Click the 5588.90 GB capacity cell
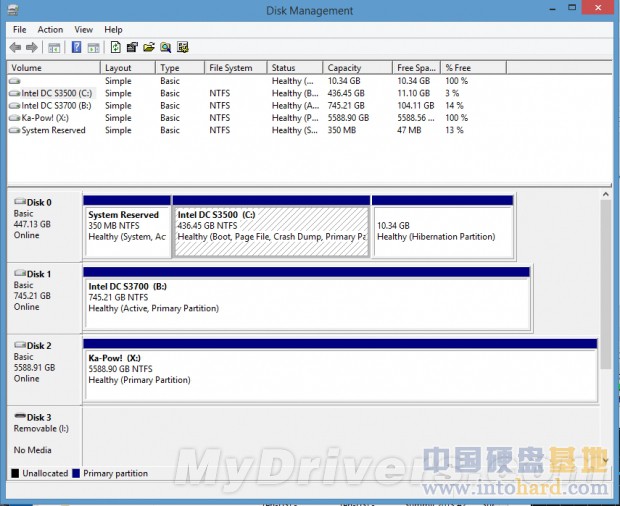The image size is (620, 506). (x=348, y=118)
